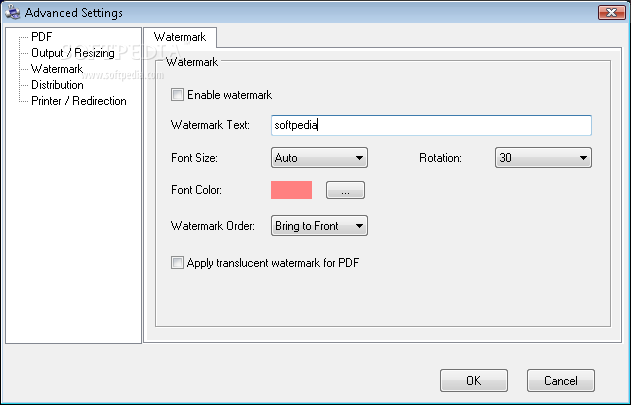This screenshot has width=631, height=405.
Task: Click the Font Size label
Action: pos(194,158)
